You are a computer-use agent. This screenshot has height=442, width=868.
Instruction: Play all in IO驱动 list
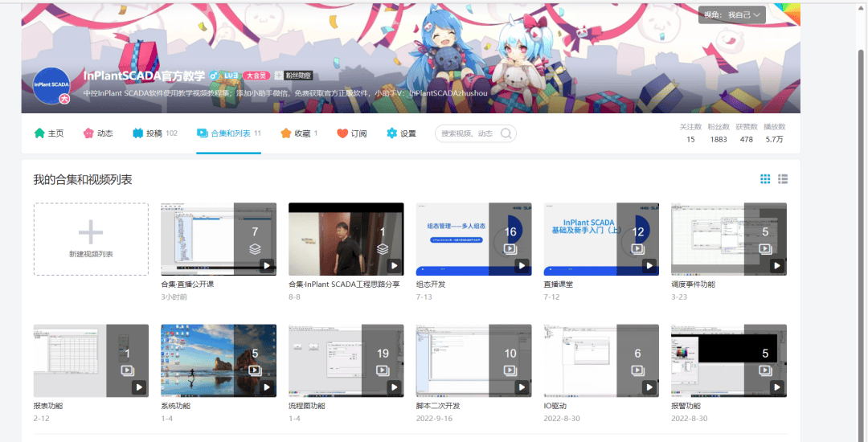649,387
